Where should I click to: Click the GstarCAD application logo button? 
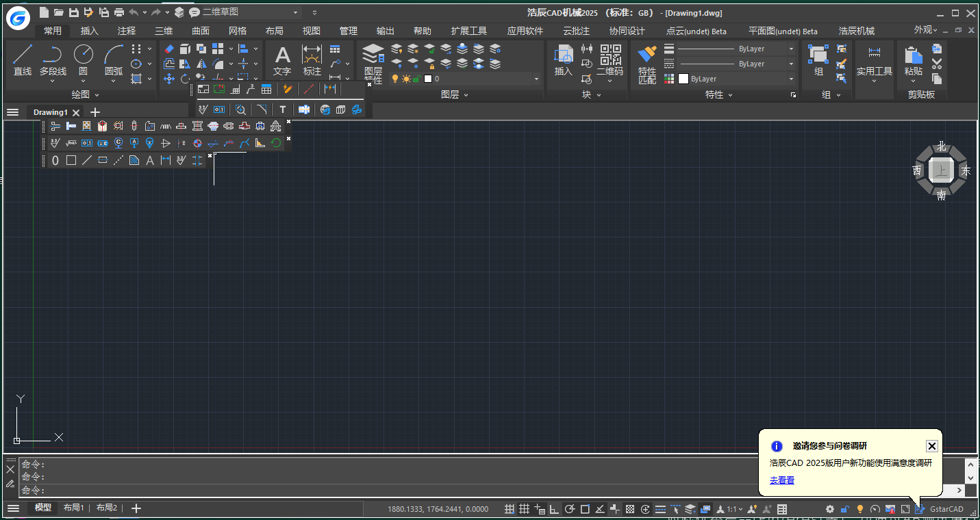(x=18, y=18)
